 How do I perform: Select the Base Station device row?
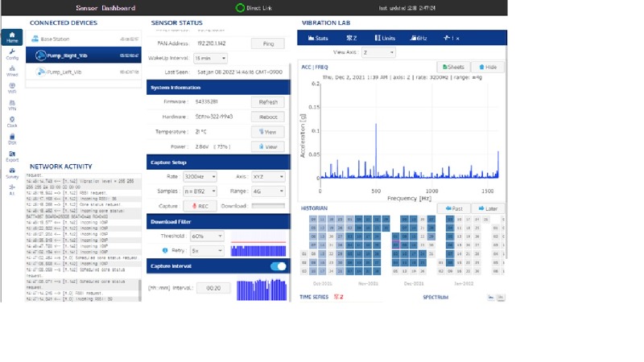coord(84,39)
